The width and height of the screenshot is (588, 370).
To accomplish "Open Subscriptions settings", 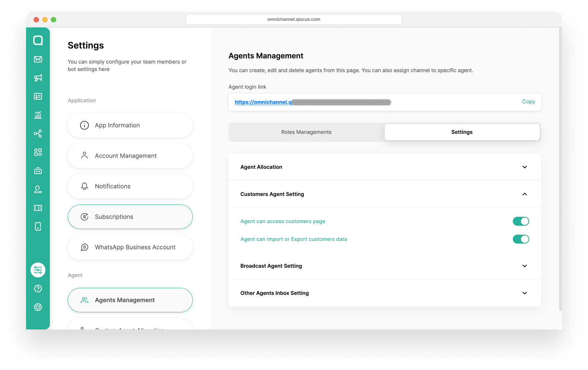I will pos(130,217).
